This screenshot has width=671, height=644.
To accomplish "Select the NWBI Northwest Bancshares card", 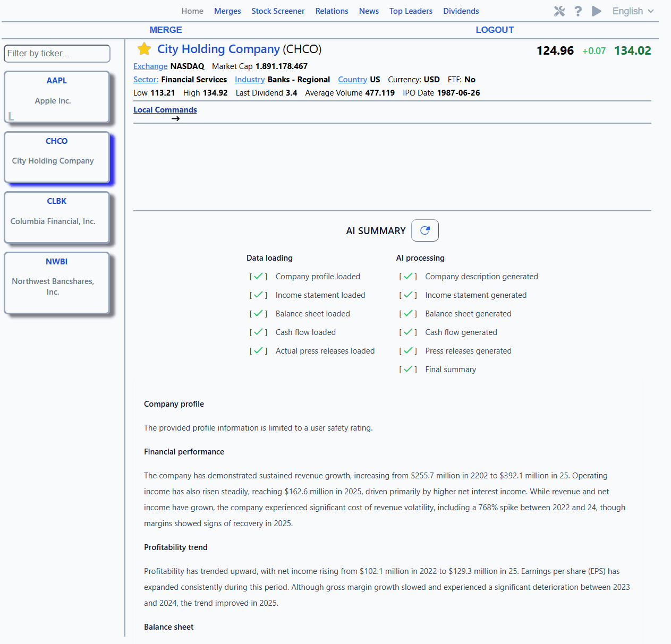I will point(57,283).
